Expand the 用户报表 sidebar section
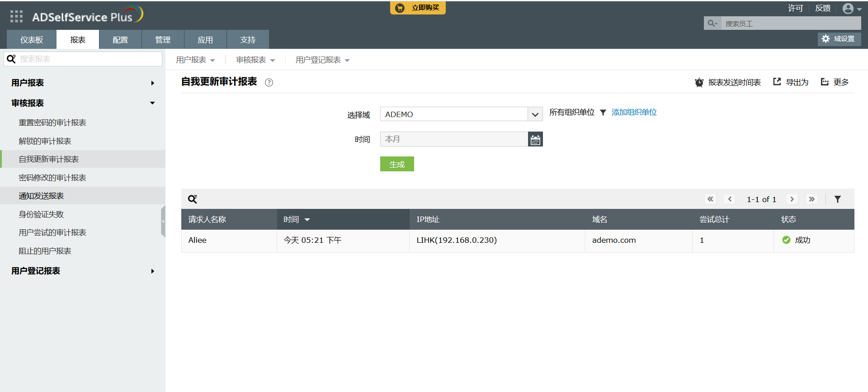 point(83,83)
